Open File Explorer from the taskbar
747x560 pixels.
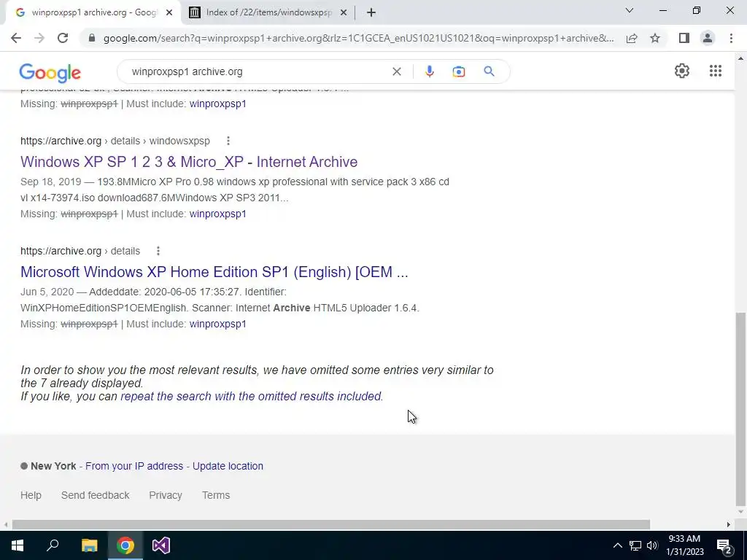pyautogui.click(x=89, y=545)
